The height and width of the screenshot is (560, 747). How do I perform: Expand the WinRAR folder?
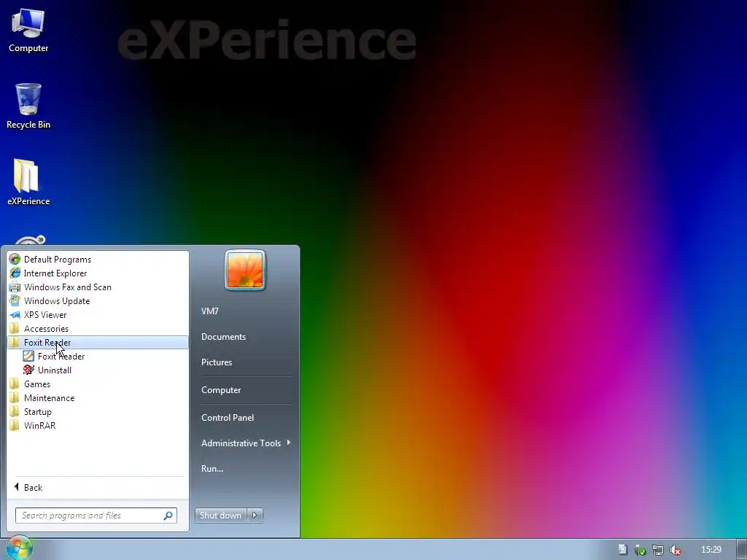click(x=98, y=425)
